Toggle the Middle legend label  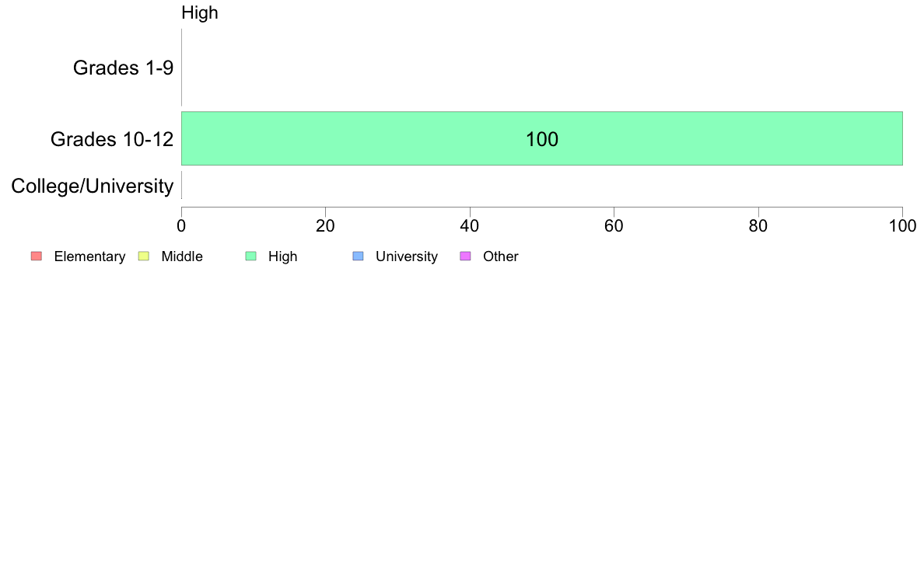(x=181, y=256)
